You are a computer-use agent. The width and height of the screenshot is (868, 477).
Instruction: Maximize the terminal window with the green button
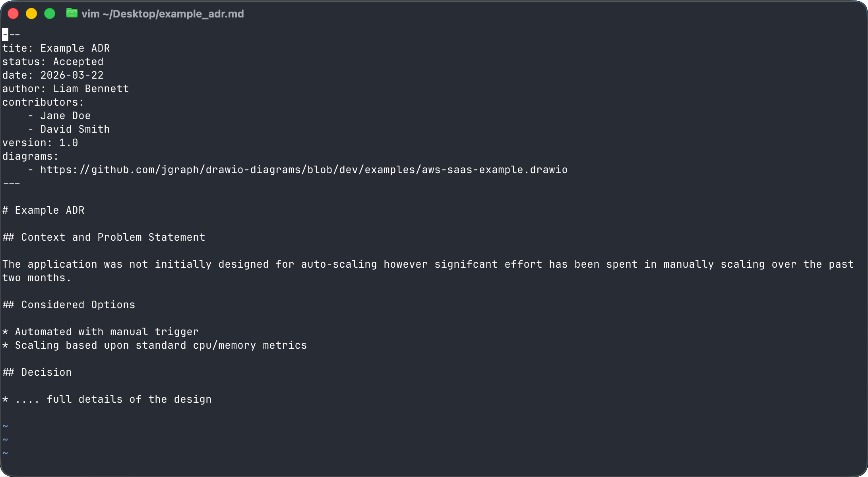point(50,14)
